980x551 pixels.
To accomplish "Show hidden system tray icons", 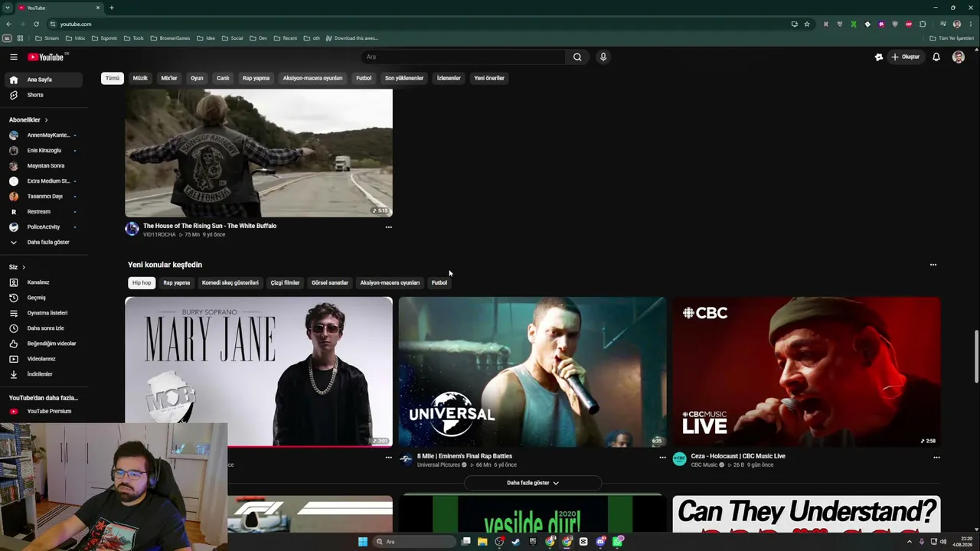I will [x=910, y=542].
